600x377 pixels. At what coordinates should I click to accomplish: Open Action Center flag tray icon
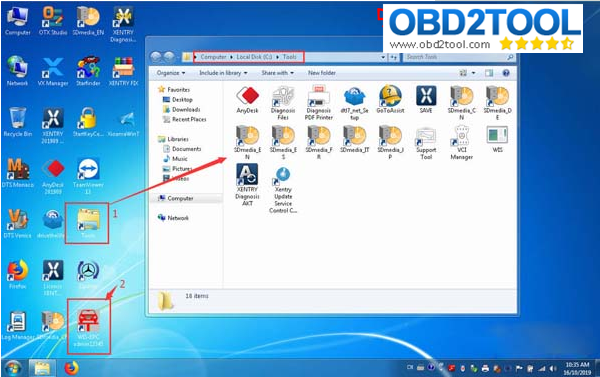[x=519, y=369]
